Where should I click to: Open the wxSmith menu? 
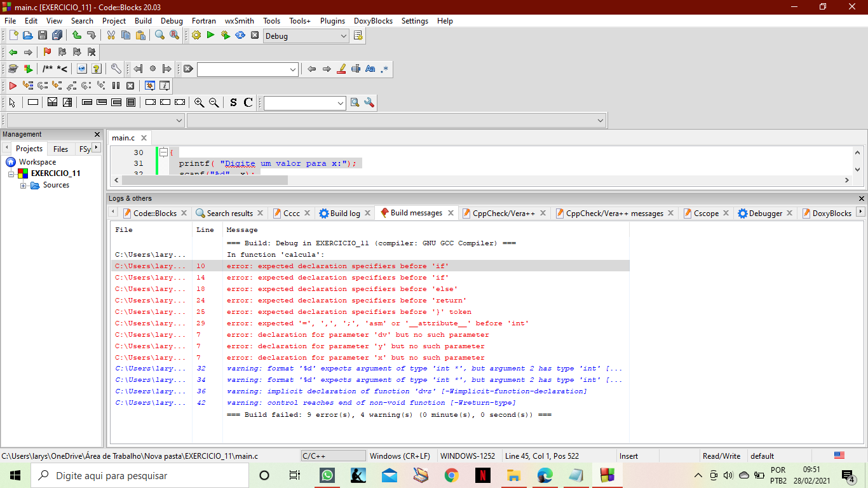240,20
